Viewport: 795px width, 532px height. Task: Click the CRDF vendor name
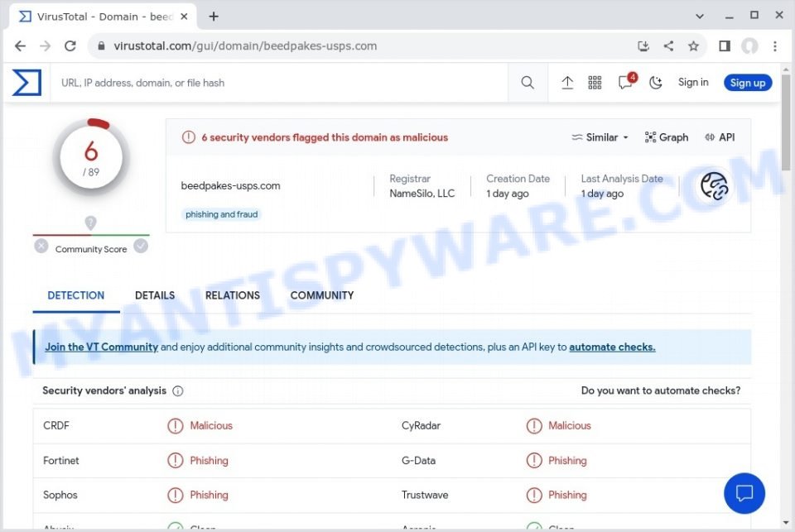pos(55,425)
